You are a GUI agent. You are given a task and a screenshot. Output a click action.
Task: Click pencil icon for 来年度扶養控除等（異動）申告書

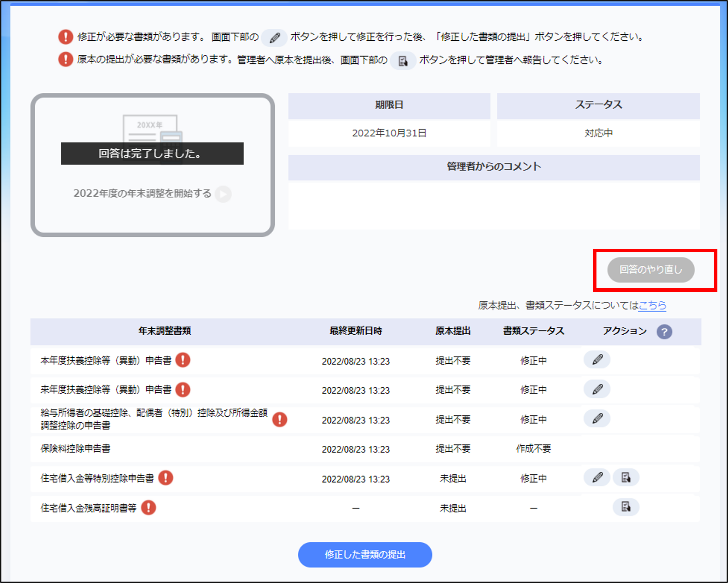(x=597, y=389)
